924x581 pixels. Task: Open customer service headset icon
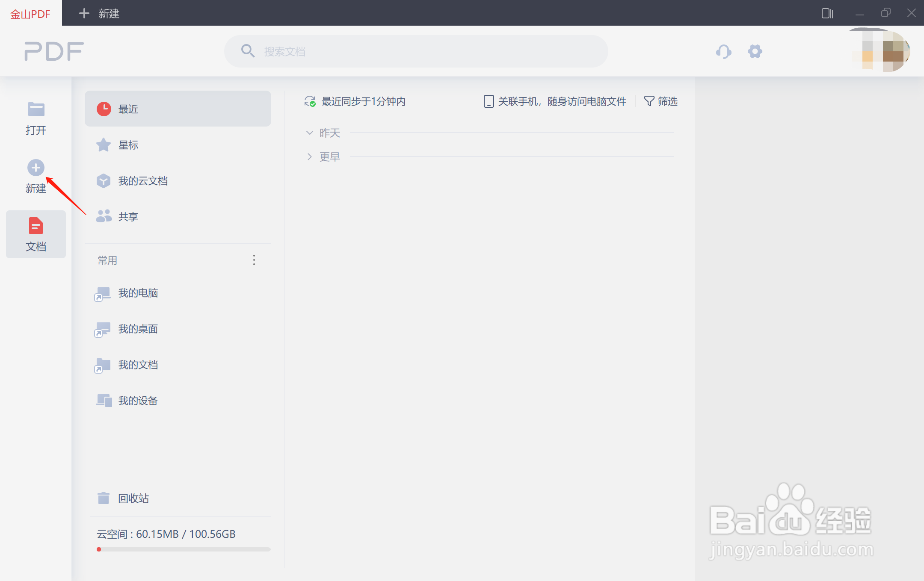pyautogui.click(x=723, y=52)
